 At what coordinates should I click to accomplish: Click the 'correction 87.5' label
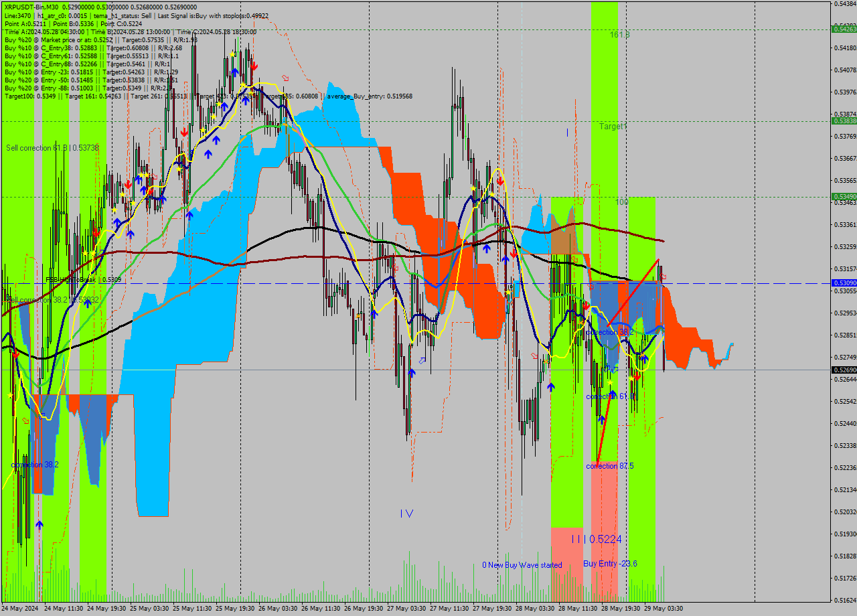tap(610, 466)
